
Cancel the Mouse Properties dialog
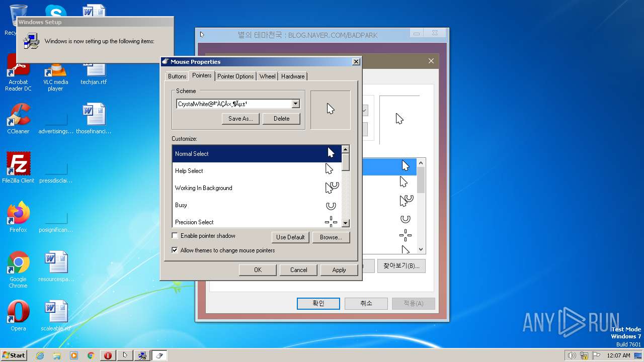[x=298, y=270]
